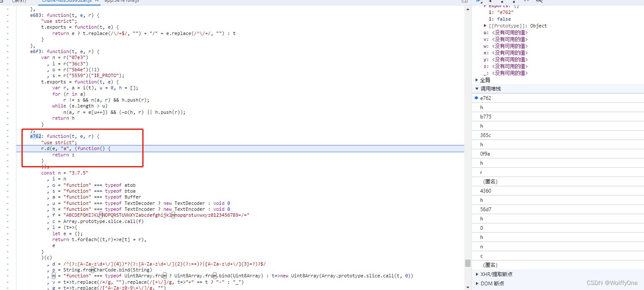This screenshot has height=290, width=644.
Task: Click the highlighted e762 key in the code
Action: [x=37, y=136]
